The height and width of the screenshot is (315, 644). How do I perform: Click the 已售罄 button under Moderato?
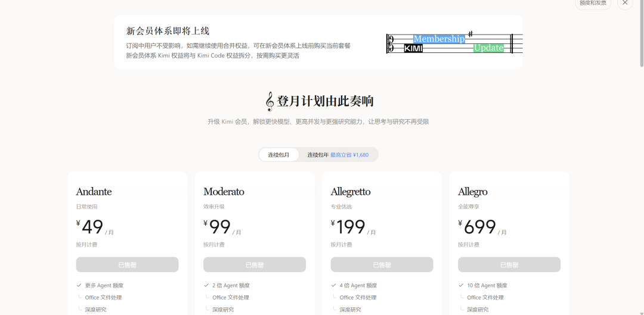click(255, 264)
